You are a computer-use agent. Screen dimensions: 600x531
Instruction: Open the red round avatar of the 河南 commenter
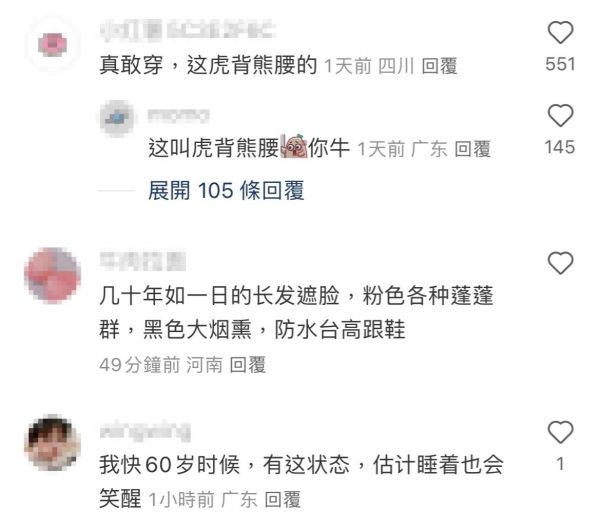[x=52, y=275]
